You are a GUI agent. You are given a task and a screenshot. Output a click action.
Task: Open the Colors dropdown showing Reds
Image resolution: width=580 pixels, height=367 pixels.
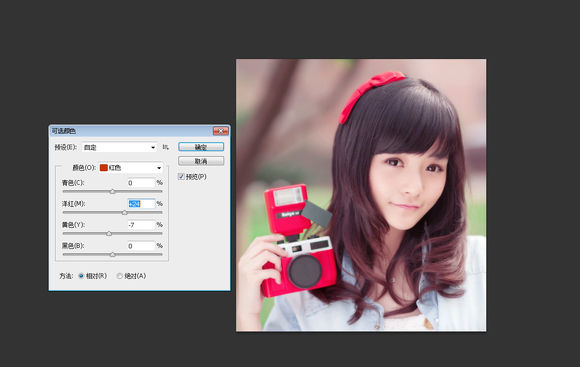click(131, 168)
